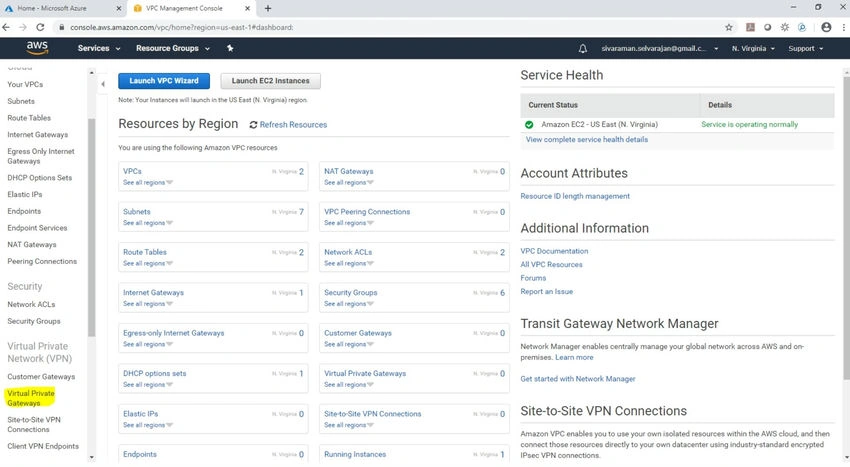
Task: Open Resource ID length management link
Action: pos(575,196)
